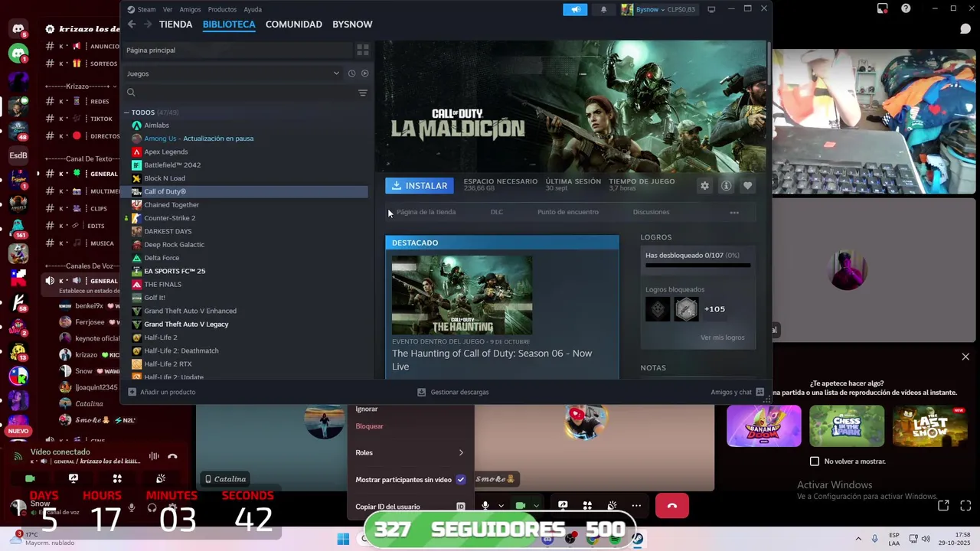Enter Discord call fullscreen icon

pyautogui.click(x=965, y=505)
